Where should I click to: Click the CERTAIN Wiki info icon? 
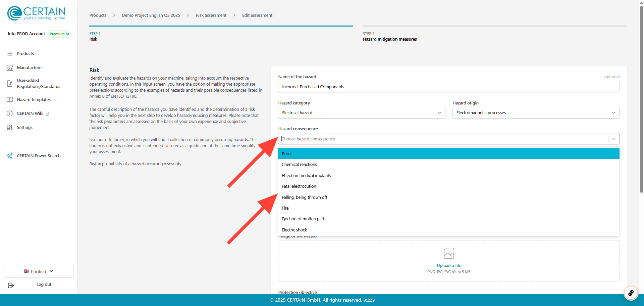click(x=10, y=114)
